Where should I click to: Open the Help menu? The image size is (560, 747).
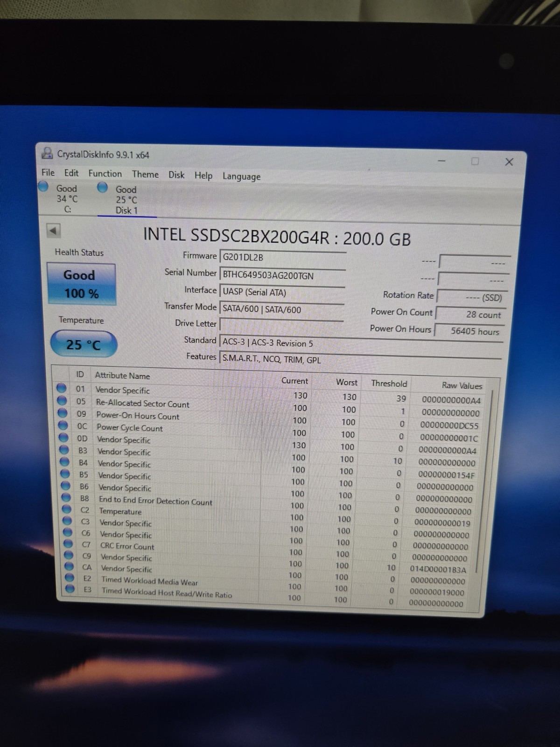(x=203, y=176)
